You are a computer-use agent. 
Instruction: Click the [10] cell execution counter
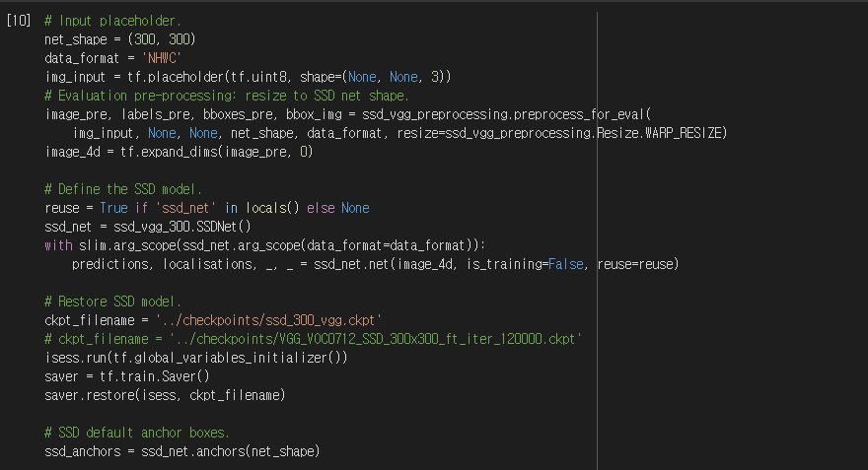19,21
